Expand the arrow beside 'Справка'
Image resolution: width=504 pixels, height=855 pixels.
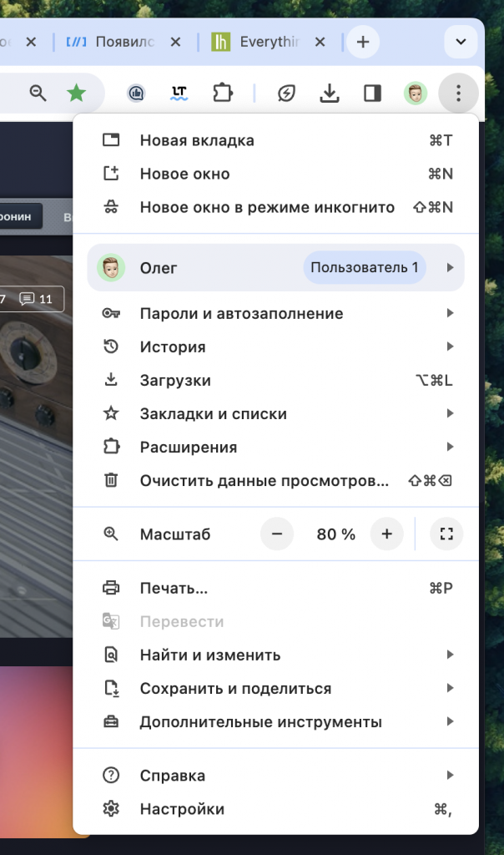(450, 776)
